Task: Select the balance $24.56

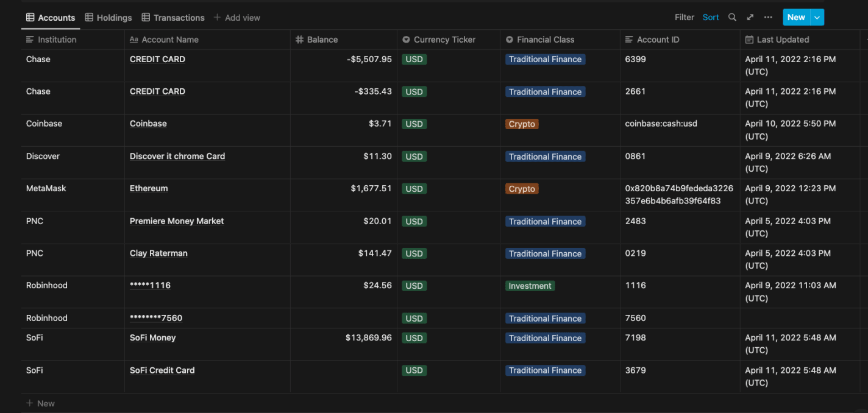Action: (378, 285)
